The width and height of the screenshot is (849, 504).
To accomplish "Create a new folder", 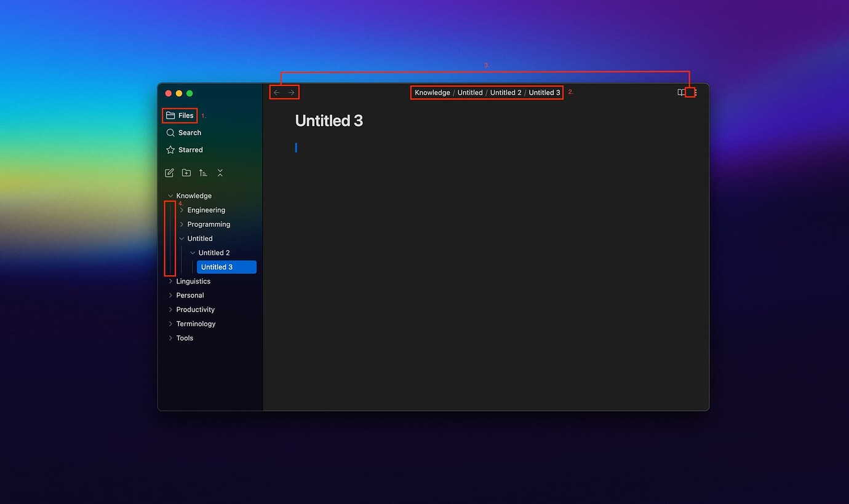I will tap(186, 173).
